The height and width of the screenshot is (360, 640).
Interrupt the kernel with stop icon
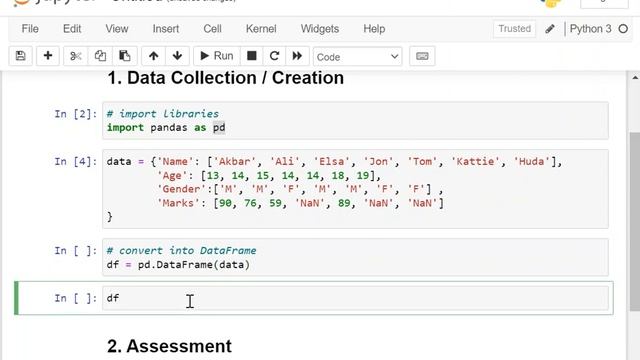tap(252, 56)
